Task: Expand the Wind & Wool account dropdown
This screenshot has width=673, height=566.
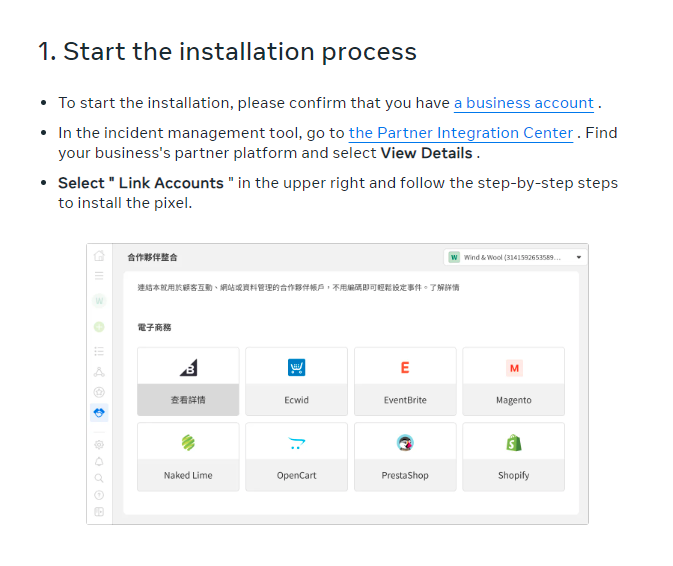Action: tap(515, 257)
